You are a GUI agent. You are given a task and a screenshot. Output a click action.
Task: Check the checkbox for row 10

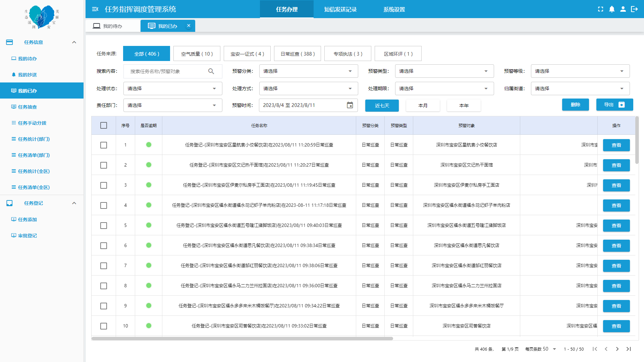[x=104, y=326]
